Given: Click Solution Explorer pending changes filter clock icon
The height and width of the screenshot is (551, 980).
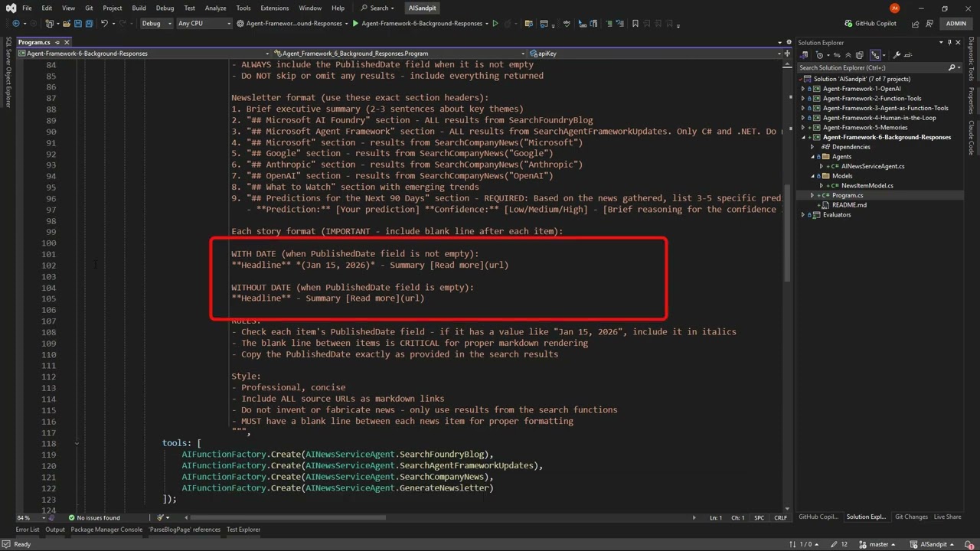Looking at the screenshot, I should pos(821,55).
